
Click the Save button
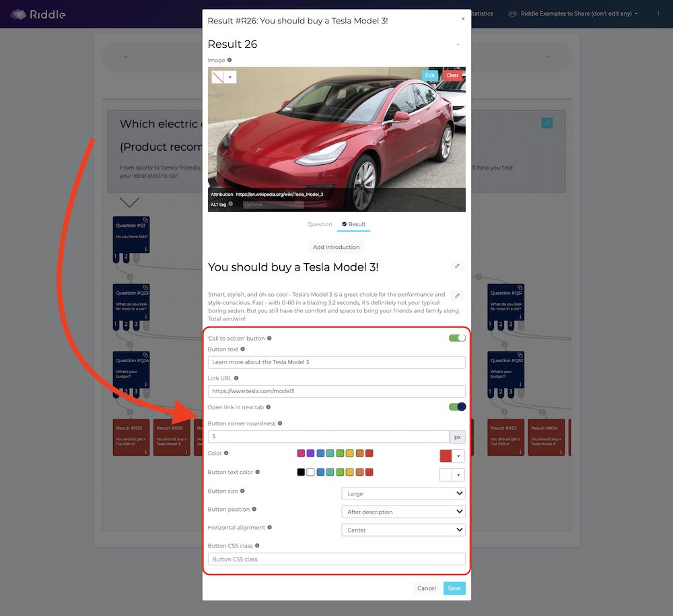pyautogui.click(x=454, y=588)
